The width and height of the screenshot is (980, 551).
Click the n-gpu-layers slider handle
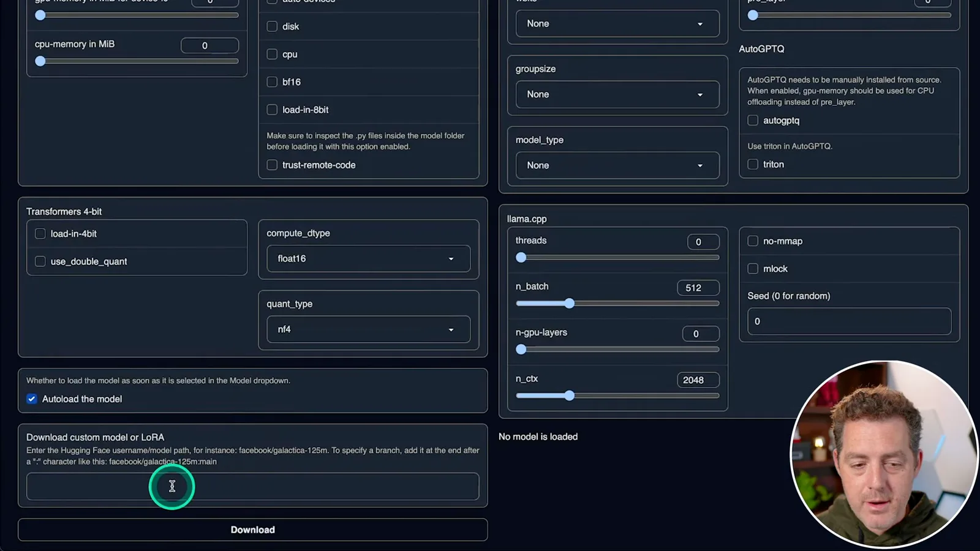point(521,350)
